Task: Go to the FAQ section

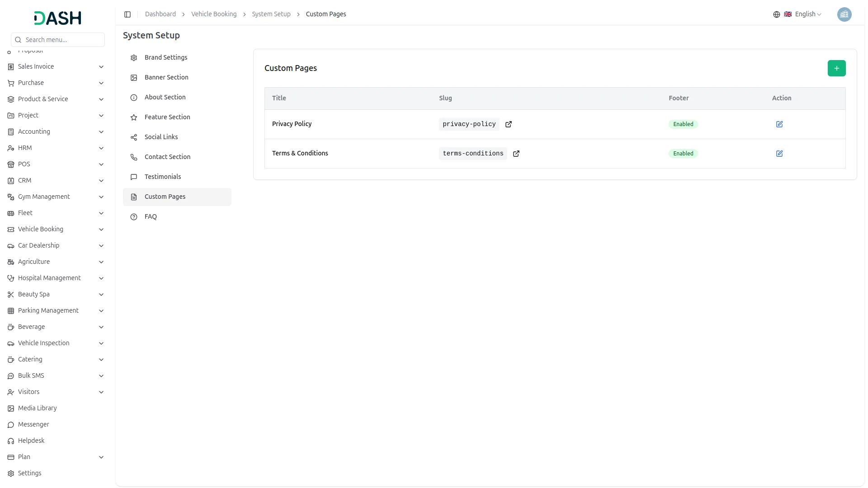Action: point(151,216)
